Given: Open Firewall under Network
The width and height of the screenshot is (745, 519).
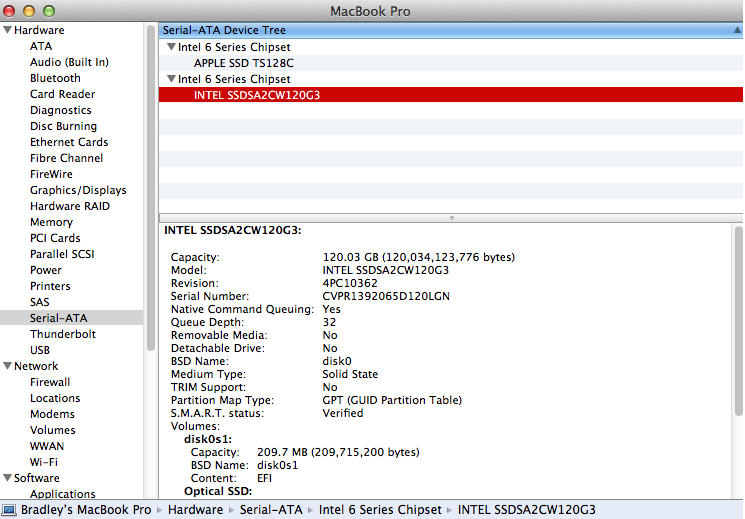Looking at the screenshot, I should [50, 382].
